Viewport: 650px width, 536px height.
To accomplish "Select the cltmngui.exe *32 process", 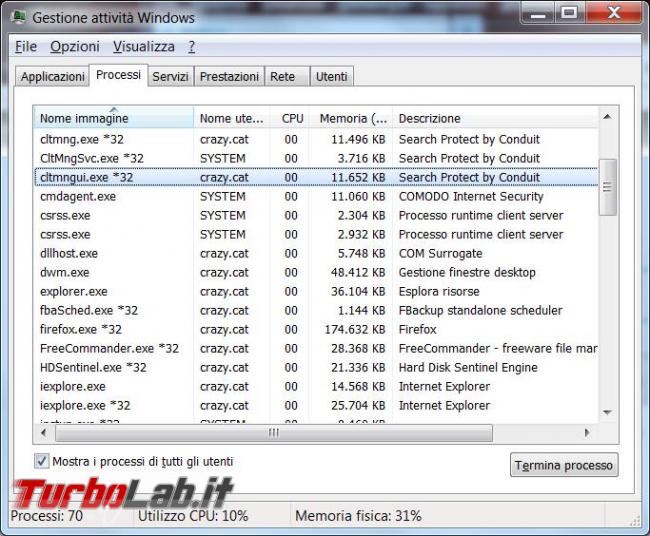I will click(316, 177).
